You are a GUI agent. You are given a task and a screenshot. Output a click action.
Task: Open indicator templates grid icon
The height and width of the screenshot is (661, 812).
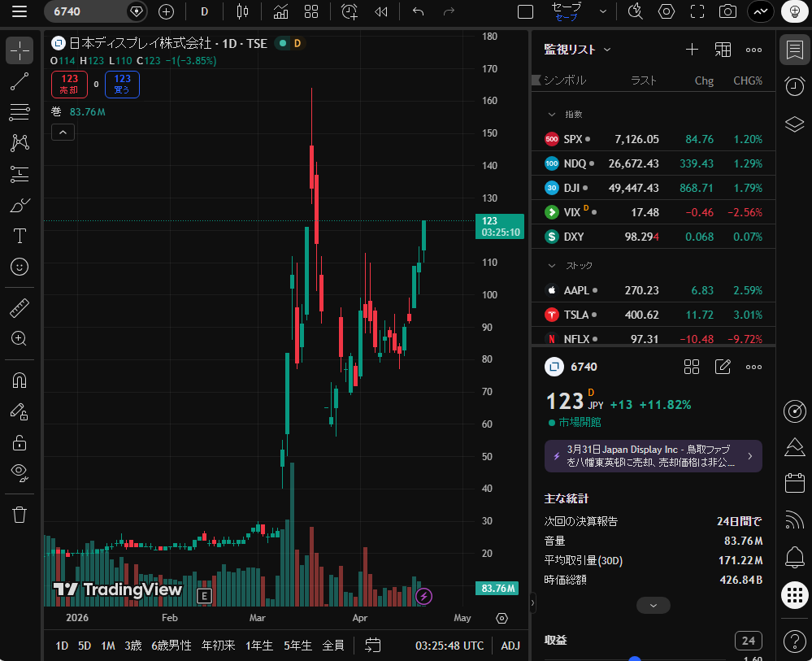coord(311,11)
